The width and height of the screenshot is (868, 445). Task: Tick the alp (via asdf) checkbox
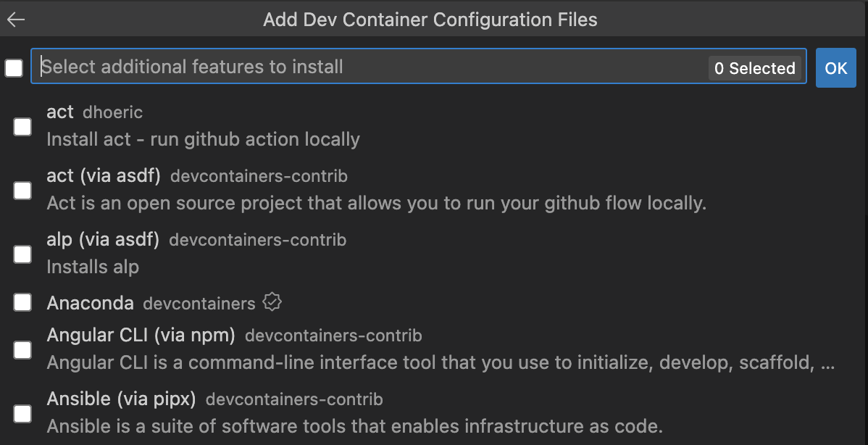click(x=22, y=254)
